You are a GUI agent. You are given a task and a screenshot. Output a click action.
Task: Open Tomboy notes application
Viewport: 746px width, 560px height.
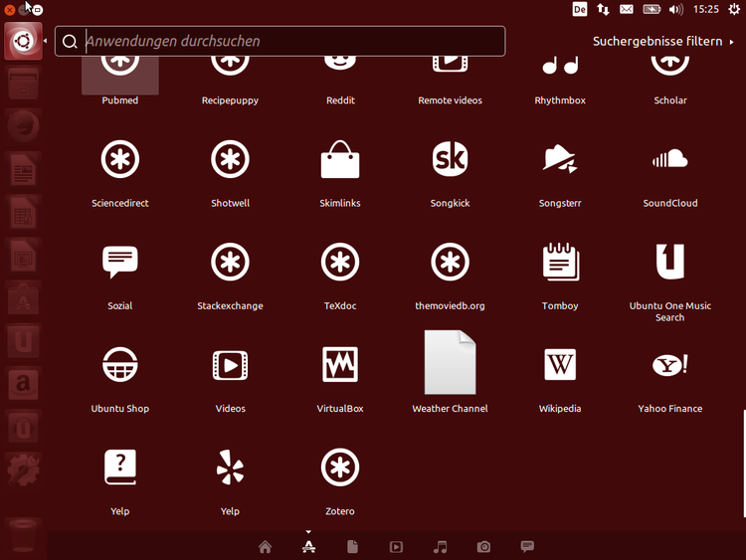coord(560,263)
